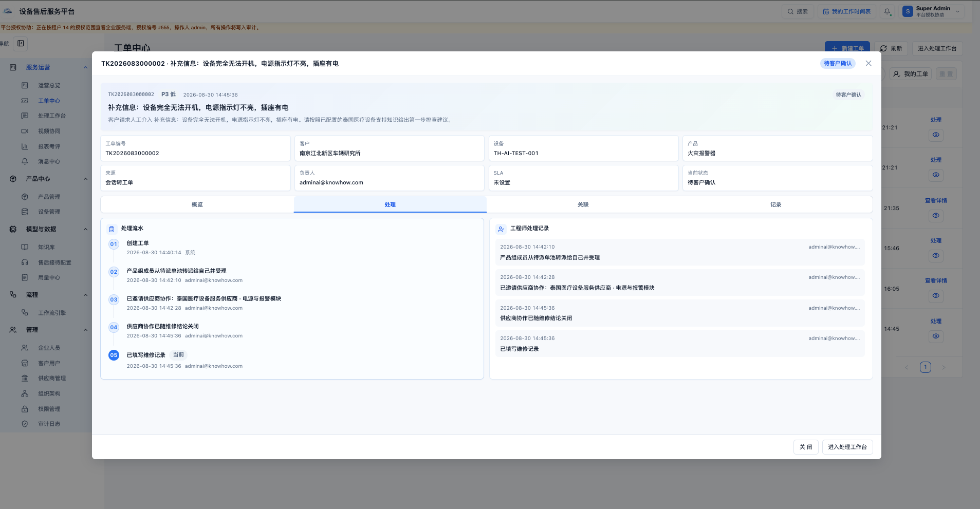
Task: Click the 供应商管理 bank icon
Action: pyautogui.click(x=25, y=378)
